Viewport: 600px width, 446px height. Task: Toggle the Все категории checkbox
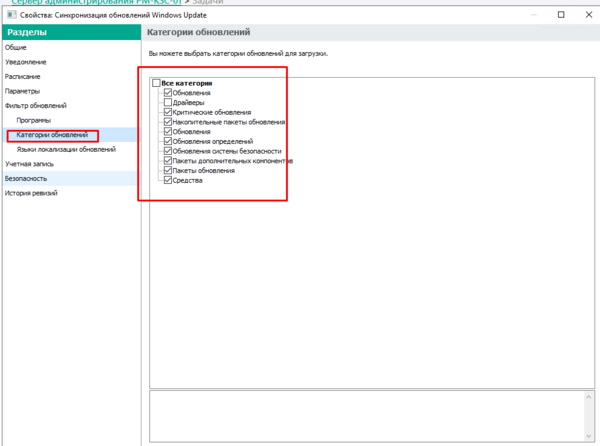156,83
